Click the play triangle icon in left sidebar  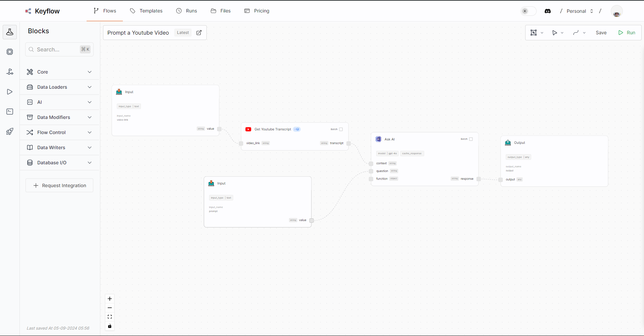click(10, 92)
